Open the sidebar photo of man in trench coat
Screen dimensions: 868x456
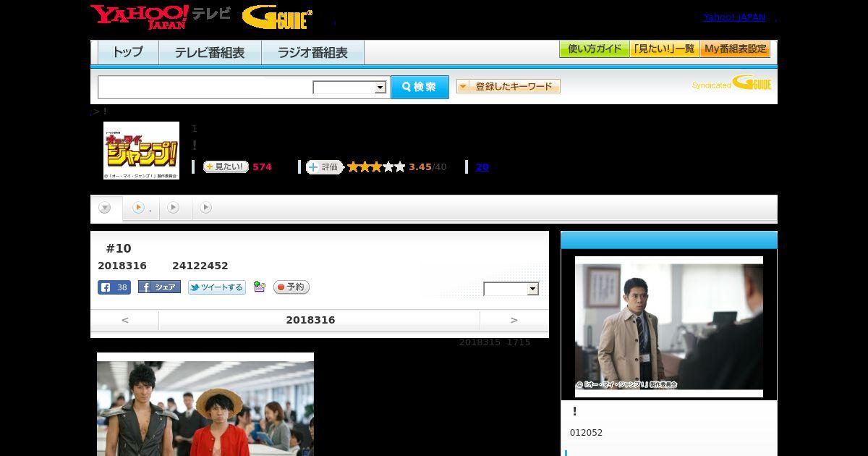pyautogui.click(x=669, y=326)
